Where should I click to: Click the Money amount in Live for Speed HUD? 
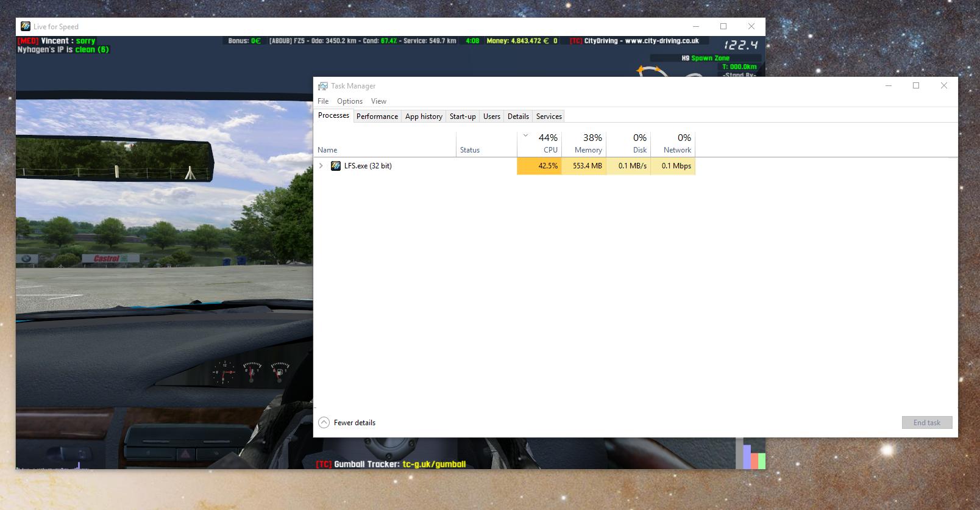click(522, 41)
